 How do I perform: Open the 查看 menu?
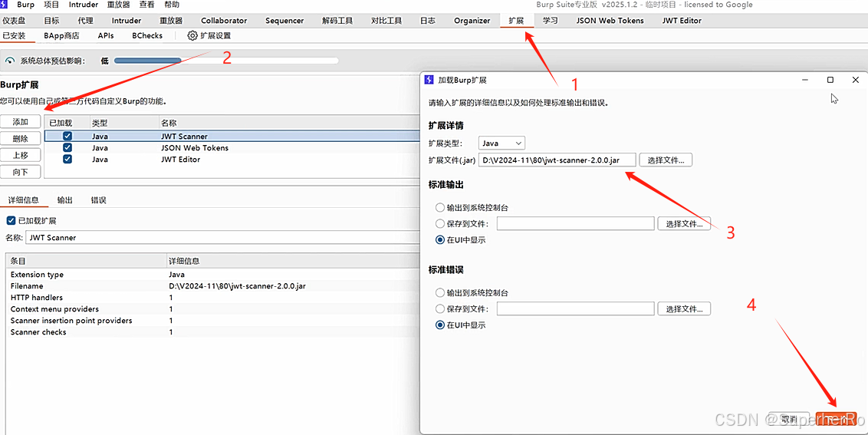(147, 5)
